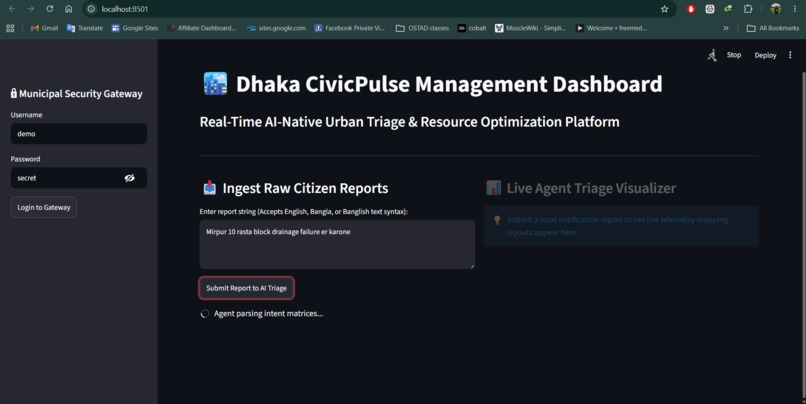Open Translate bookmark

[x=85, y=28]
